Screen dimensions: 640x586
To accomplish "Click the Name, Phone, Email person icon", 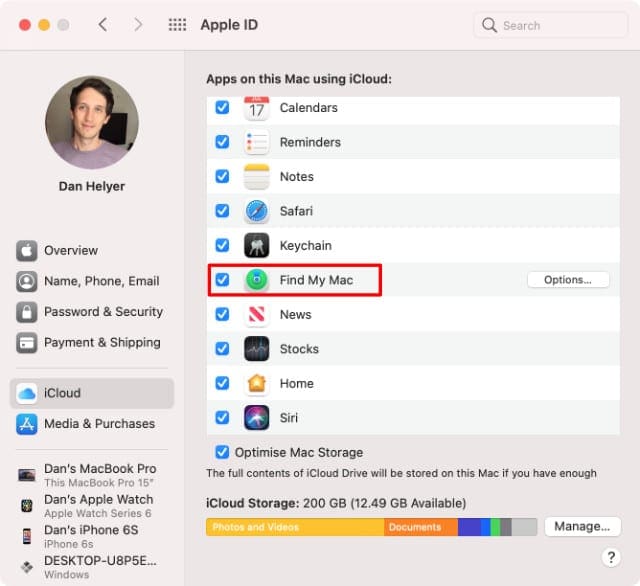I will point(27,281).
